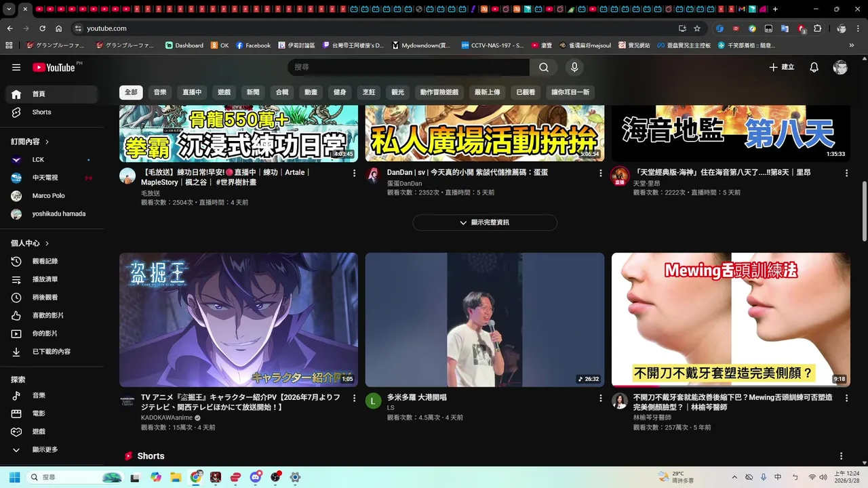The height and width of the screenshot is (488, 868).
Task: Select the 音樂 filter chip
Action: coord(160,92)
